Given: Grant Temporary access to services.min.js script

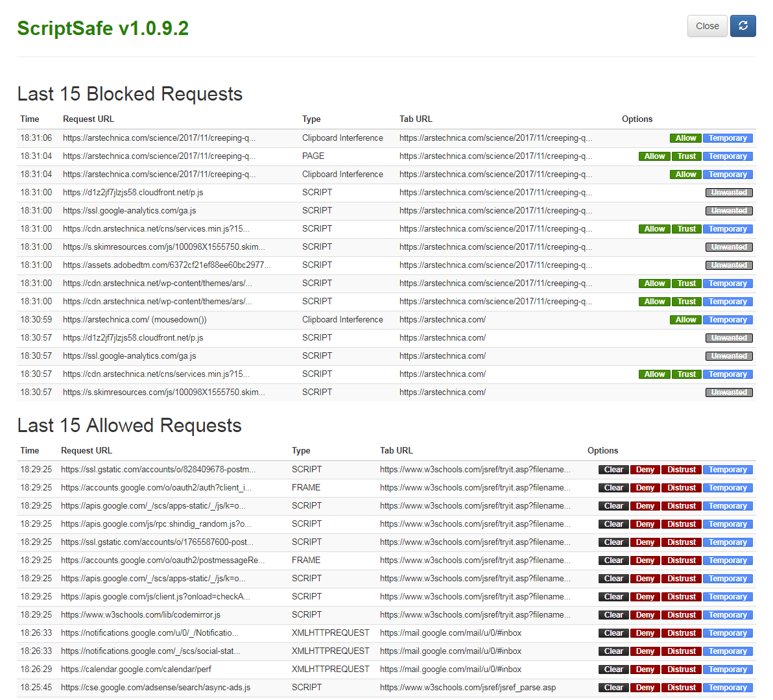Looking at the screenshot, I should tap(728, 228).
